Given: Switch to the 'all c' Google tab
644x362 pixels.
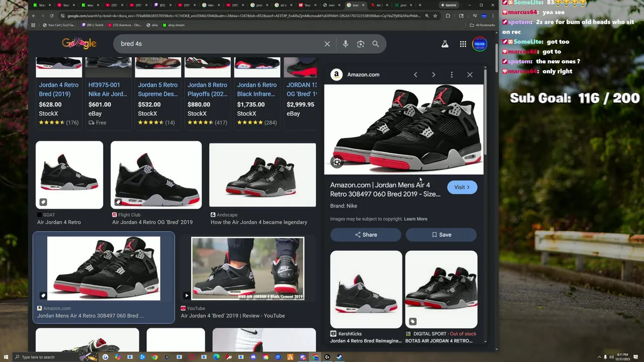Looking at the screenshot, I should click(284, 5).
